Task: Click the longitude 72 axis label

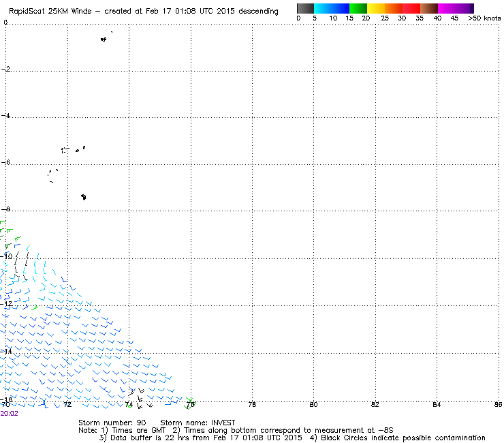Action: pyautogui.click(x=67, y=404)
